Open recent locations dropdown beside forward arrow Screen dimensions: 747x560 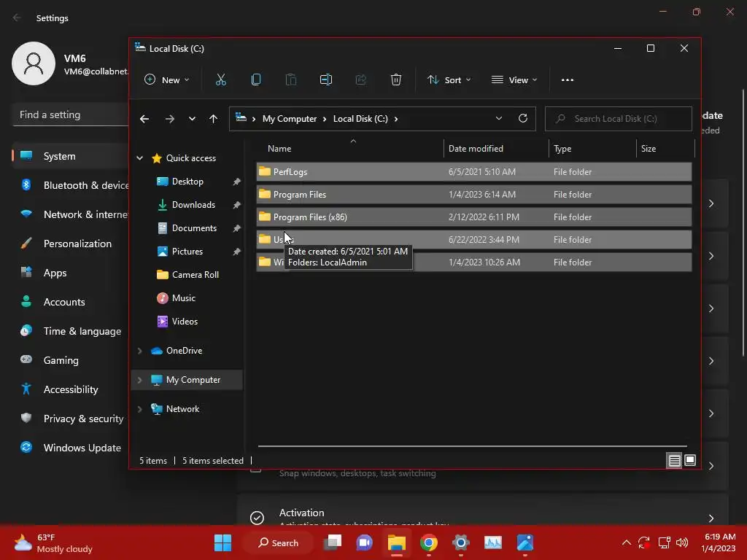coord(192,119)
